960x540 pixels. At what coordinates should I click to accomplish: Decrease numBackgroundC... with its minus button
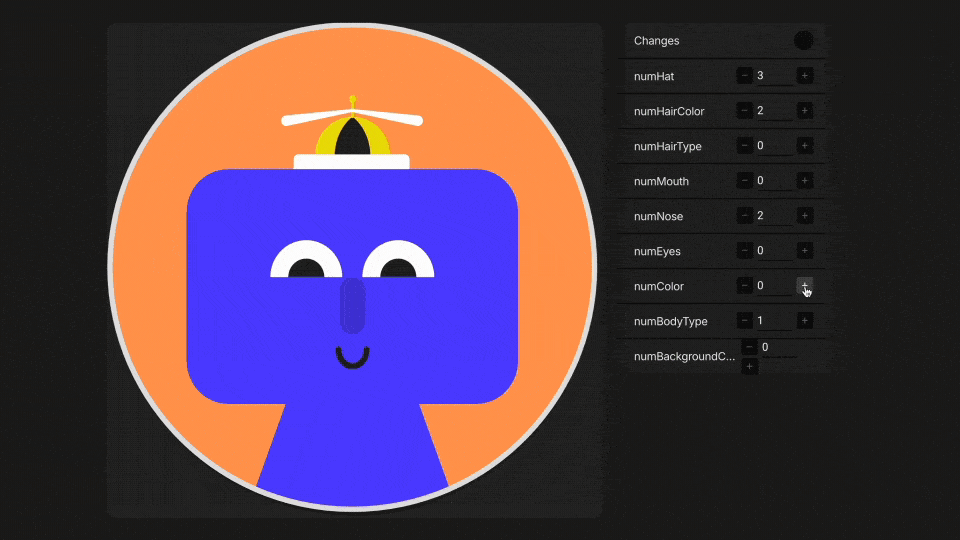pyautogui.click(x=749, y=347)
